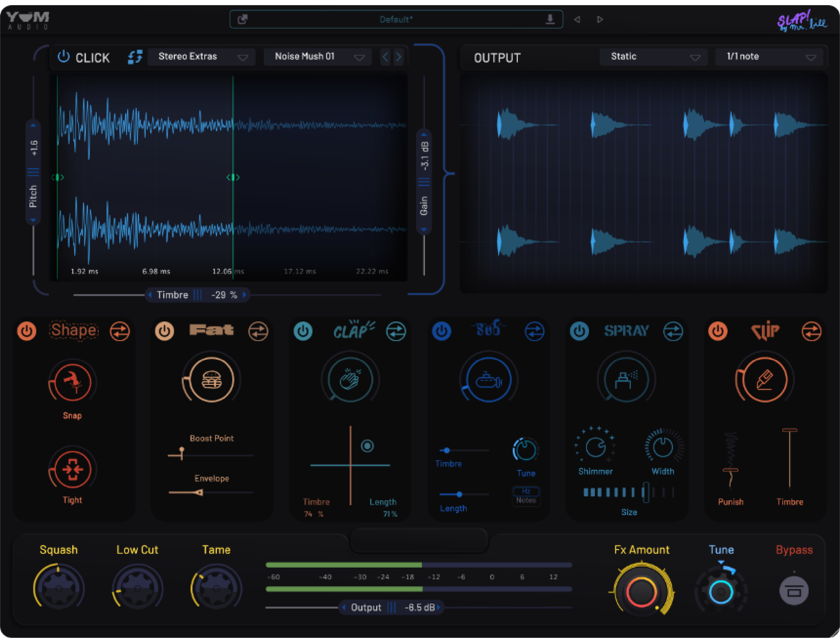
Task: Click the next preset arrow in top bar
Action: pos(600,19)
